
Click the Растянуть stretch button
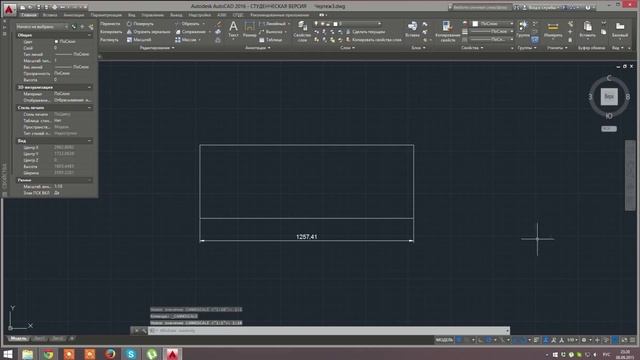point(109,40)
